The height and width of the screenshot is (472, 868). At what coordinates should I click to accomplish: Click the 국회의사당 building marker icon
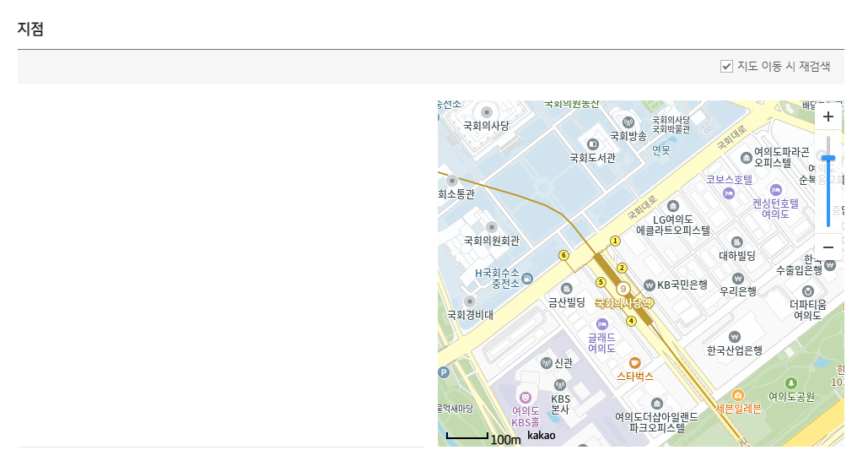click(x=487, y=112)
